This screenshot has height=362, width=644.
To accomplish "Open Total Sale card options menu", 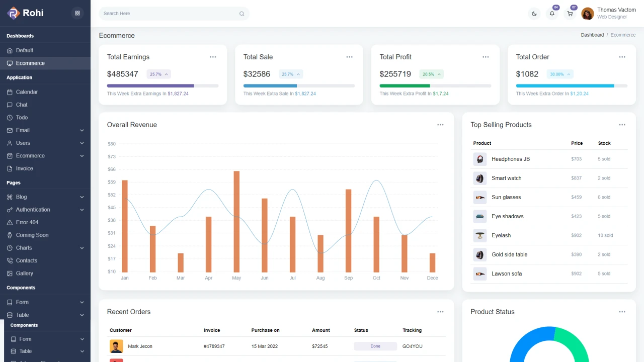I will tap(349, 57).
